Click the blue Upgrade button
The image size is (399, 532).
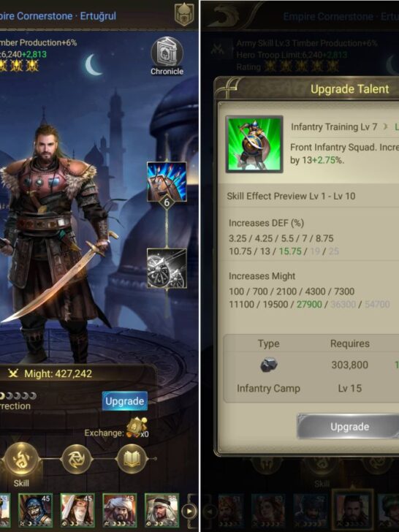pos(125,401)
